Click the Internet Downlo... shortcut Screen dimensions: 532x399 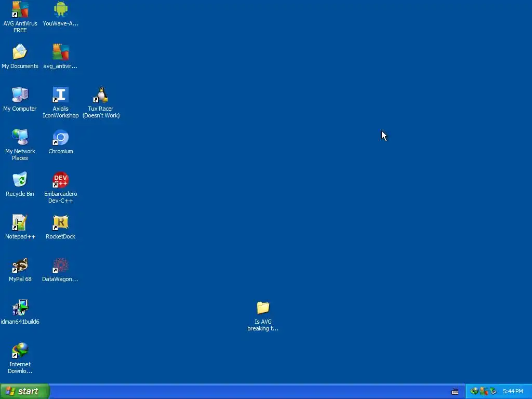pyautogui.click(x=20, y=351)
